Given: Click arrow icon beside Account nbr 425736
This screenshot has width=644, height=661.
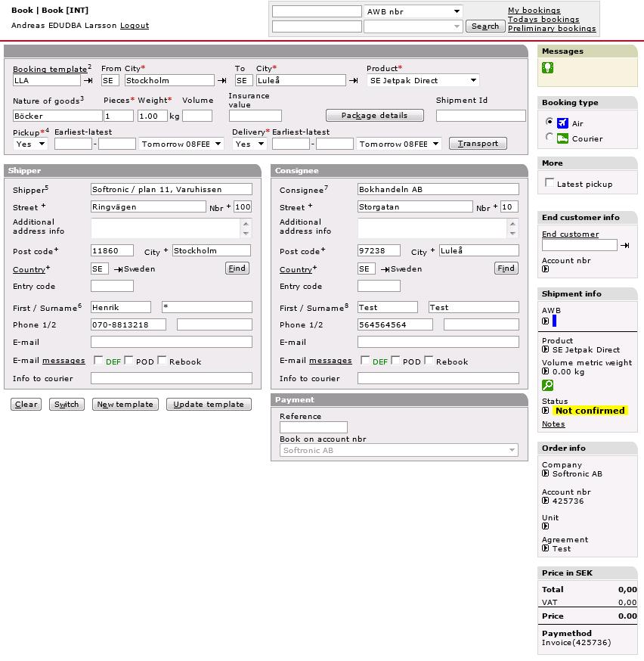Looking at the screenshot, I should 546,501.
